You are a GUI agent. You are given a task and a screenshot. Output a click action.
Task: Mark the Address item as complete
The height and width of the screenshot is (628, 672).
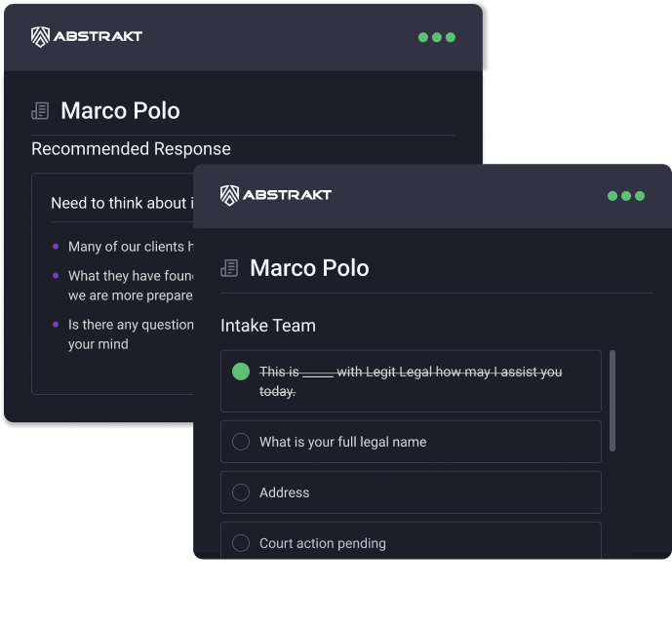[241, 492]
